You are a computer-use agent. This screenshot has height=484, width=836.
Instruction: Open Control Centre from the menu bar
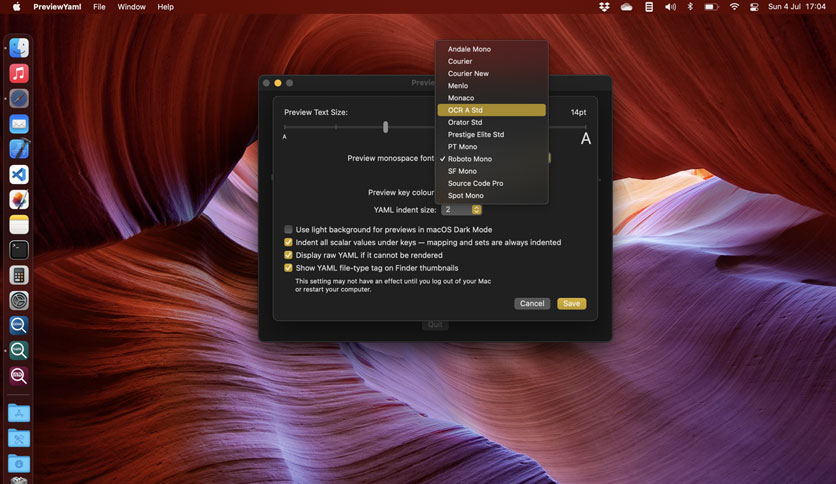pos(754,7)
